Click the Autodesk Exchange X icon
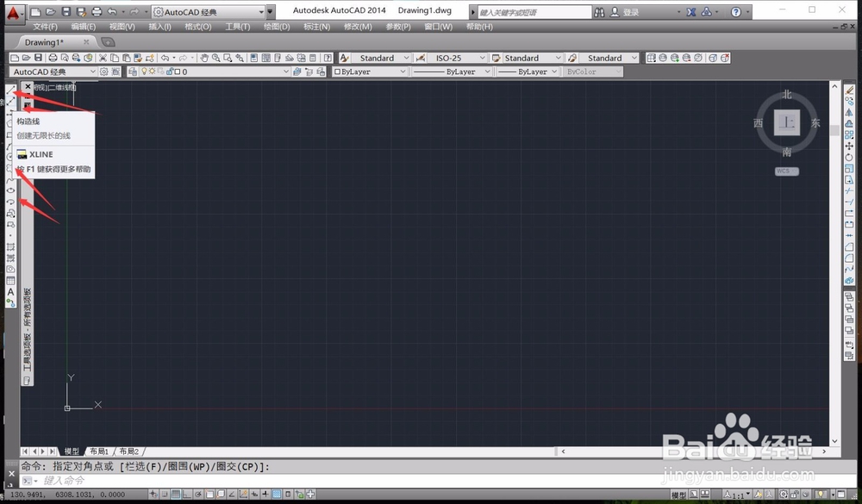 tap(691, 11)
